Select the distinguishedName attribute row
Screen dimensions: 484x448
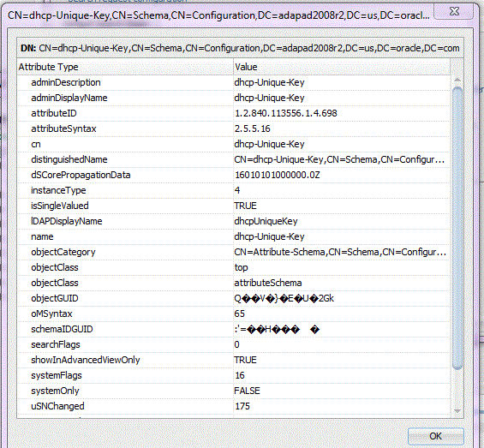coord(234,159)
